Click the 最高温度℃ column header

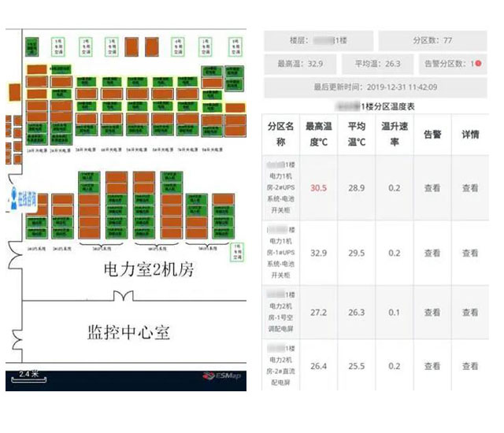click(x=319, y=135)
